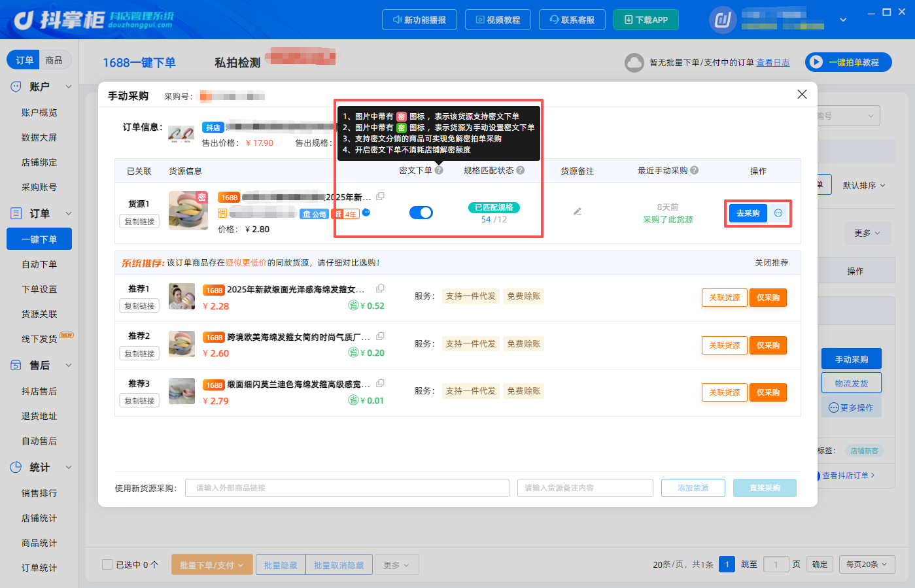
Task: Collapse the 售后 sidebar section chevron
Action: coord(69,365)
